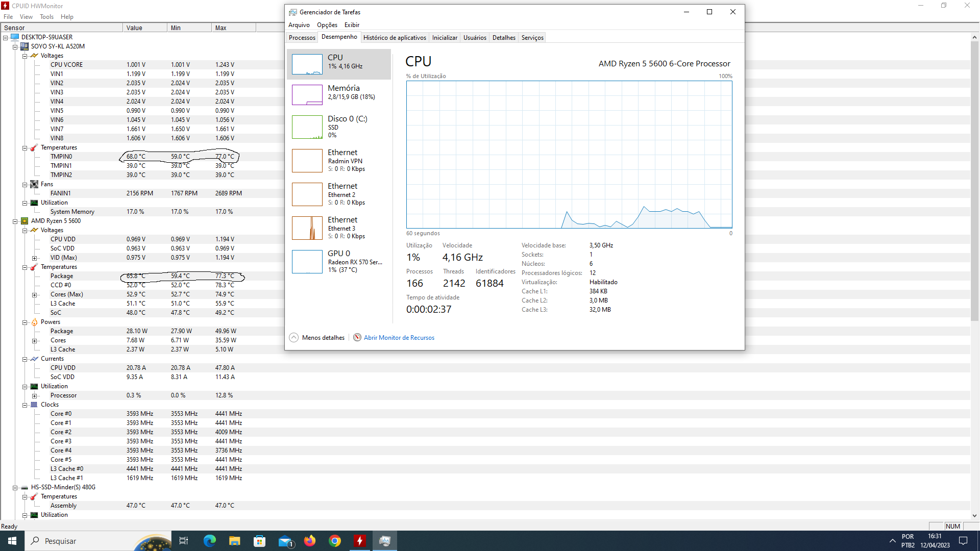This screenshot has height=551, width=980.
Task: Launch Google Chrome from the taskbar
Action: click(x=335, y=541)
